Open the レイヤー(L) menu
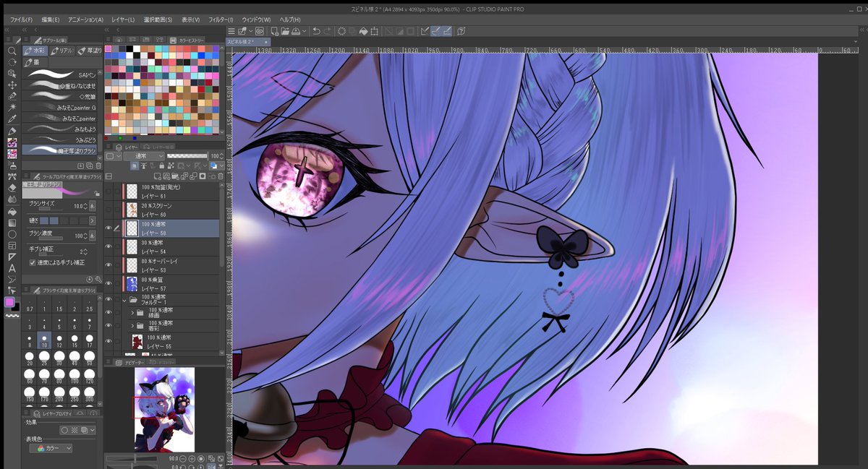The image size is (868, 469). [x=123, y=20]
